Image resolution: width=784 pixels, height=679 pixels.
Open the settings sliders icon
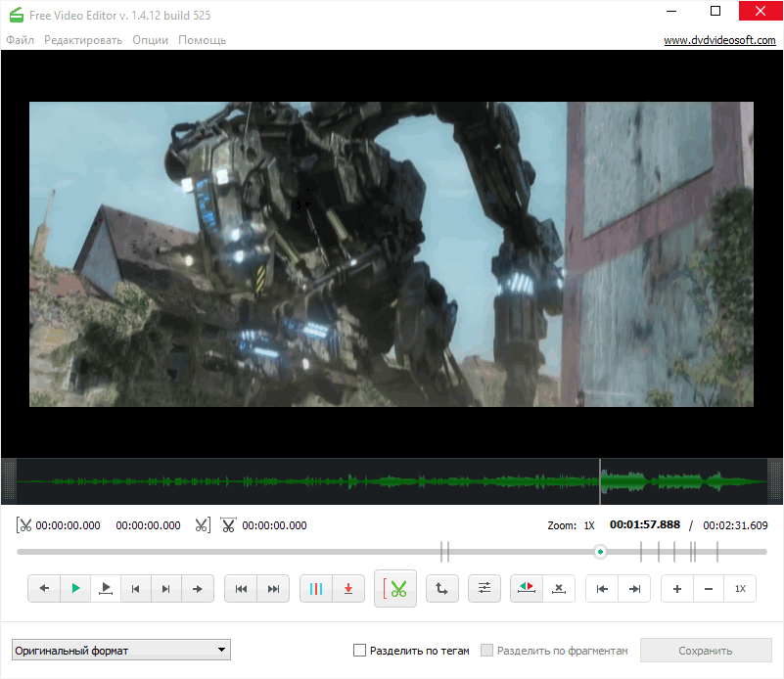[x=484, y=589]
